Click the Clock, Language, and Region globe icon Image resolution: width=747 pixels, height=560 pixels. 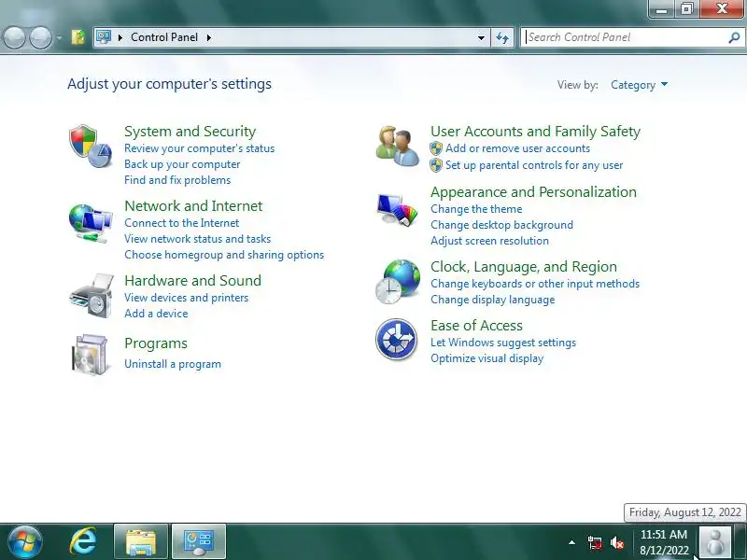tap(398, 282)
